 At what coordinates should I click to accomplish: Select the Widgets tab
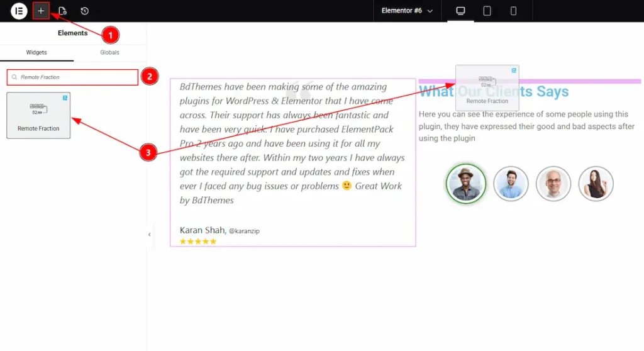(36, 52)
